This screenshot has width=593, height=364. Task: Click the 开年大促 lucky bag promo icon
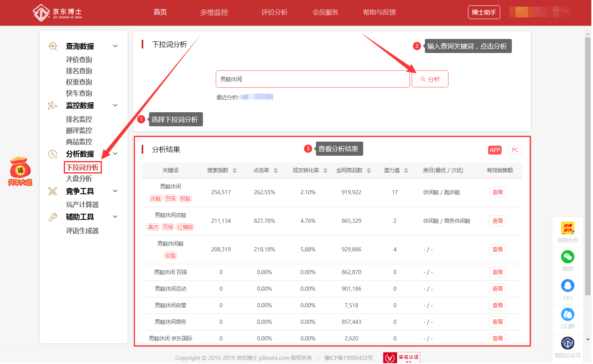(20, 171)
